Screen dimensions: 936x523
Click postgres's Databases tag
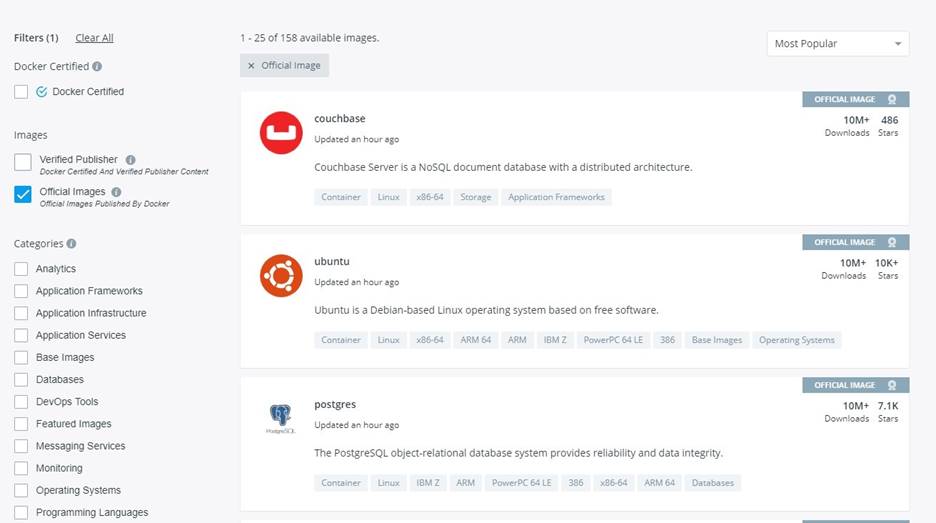click(713, 482)
